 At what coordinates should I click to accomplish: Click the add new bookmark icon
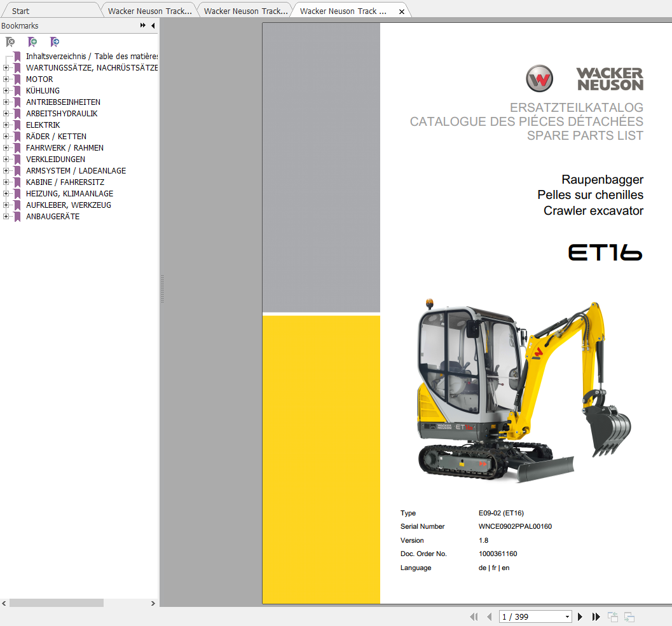[x=32, y=42]
